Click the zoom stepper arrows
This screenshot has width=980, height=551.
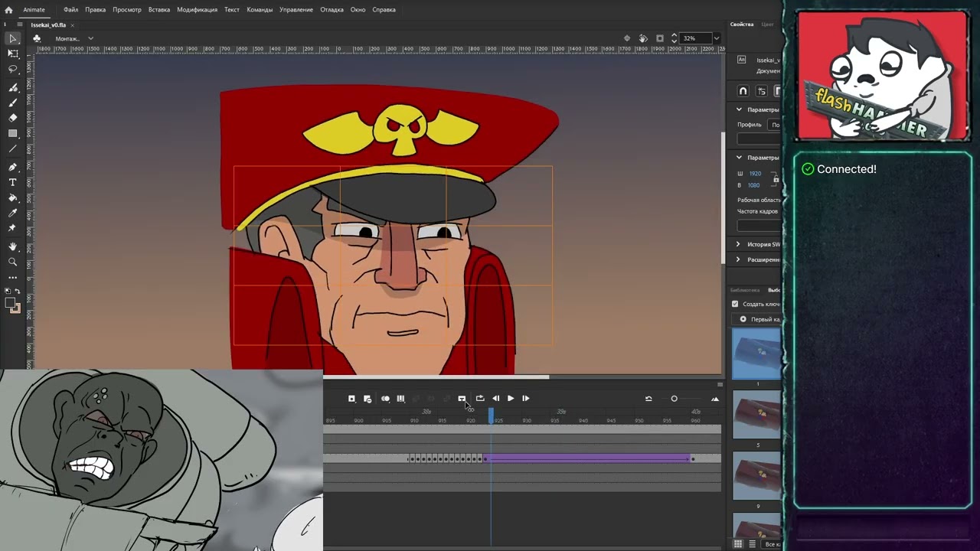674,38
